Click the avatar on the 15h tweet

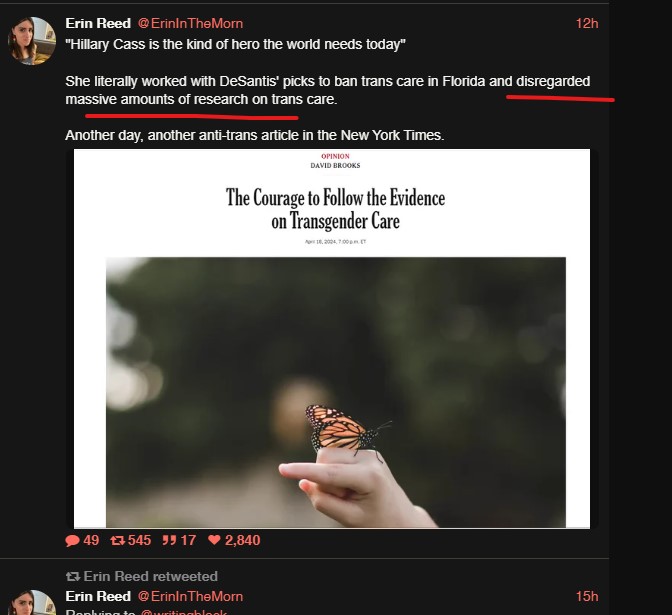[x=31, y=604]
